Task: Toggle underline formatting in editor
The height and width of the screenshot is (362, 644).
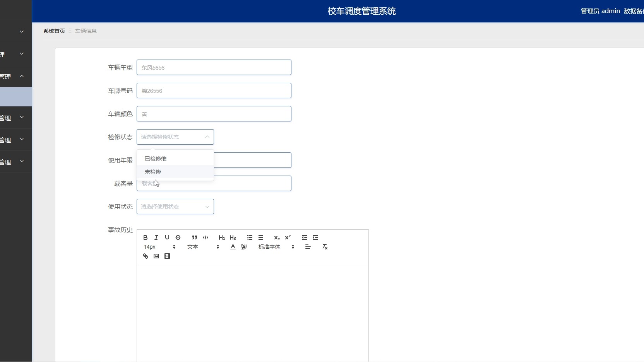Action: click(167, 237)
